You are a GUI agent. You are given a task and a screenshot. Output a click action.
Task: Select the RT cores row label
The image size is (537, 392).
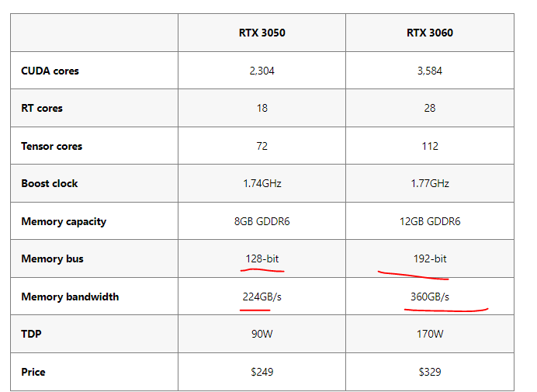pos(42,108)
